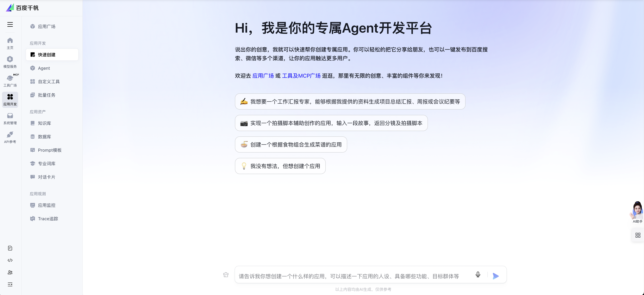Image resolution: width=644 pixels, height=295 pixels.
Task: Open 知识库 in the sidebar menu
Action: click(x=45, y=123)
